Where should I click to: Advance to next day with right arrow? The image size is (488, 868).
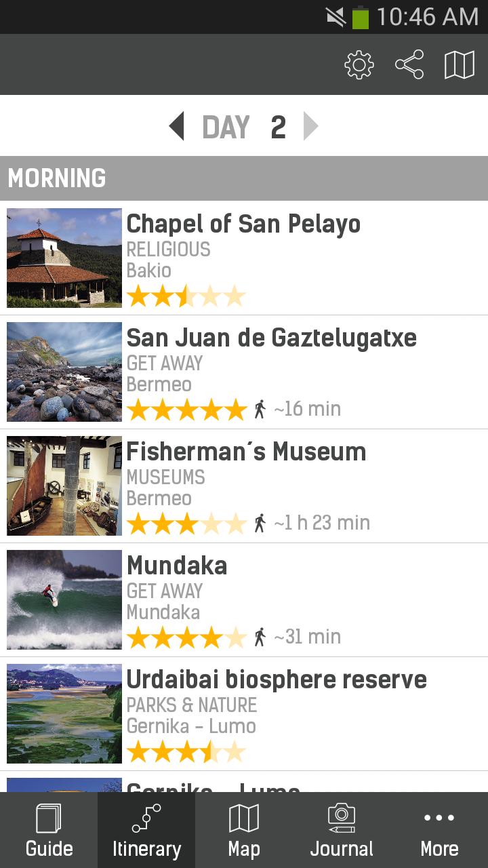pos(310,127)
